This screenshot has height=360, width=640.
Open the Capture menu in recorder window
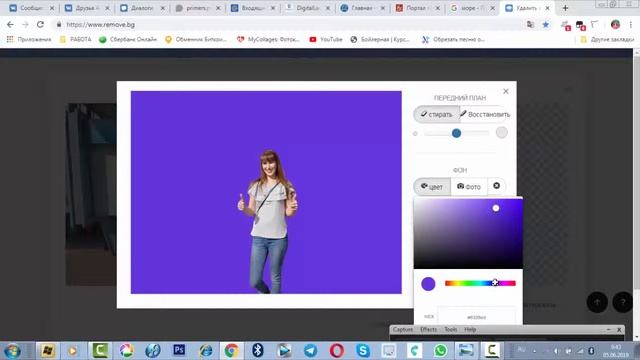coord(403,329)
